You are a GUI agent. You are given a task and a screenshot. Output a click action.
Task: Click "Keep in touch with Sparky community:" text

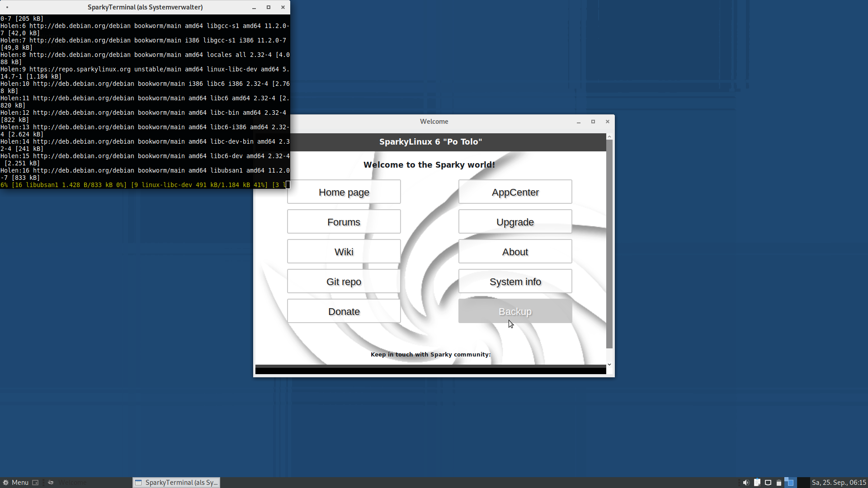click(430, 354)
